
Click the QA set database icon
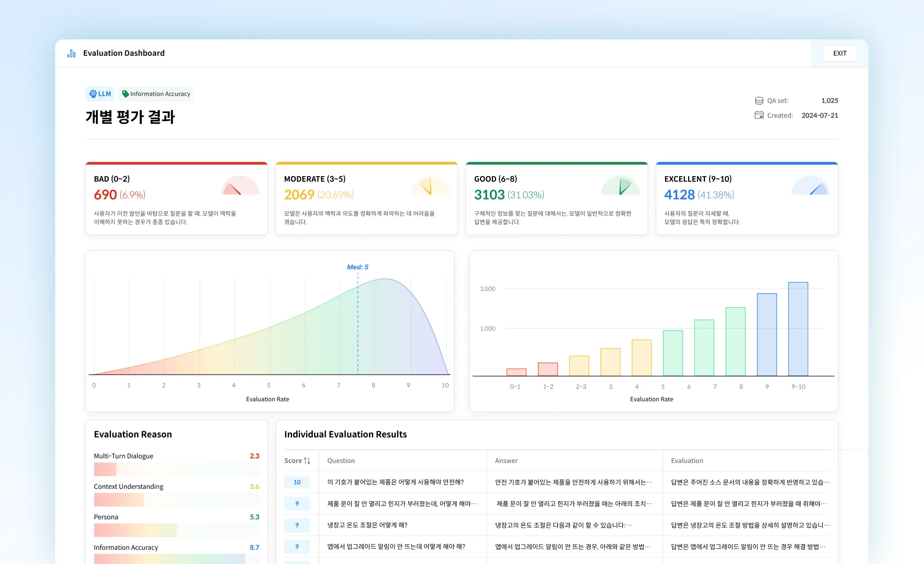point(759,101)
